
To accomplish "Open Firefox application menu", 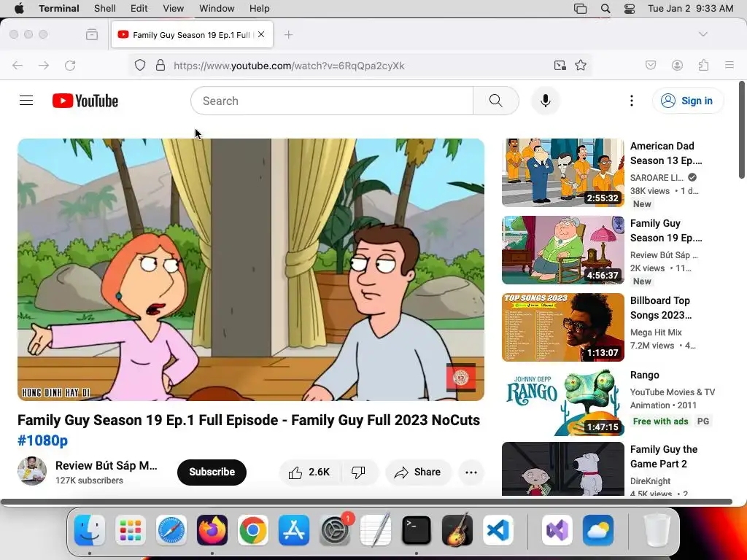I will point(729,65).
